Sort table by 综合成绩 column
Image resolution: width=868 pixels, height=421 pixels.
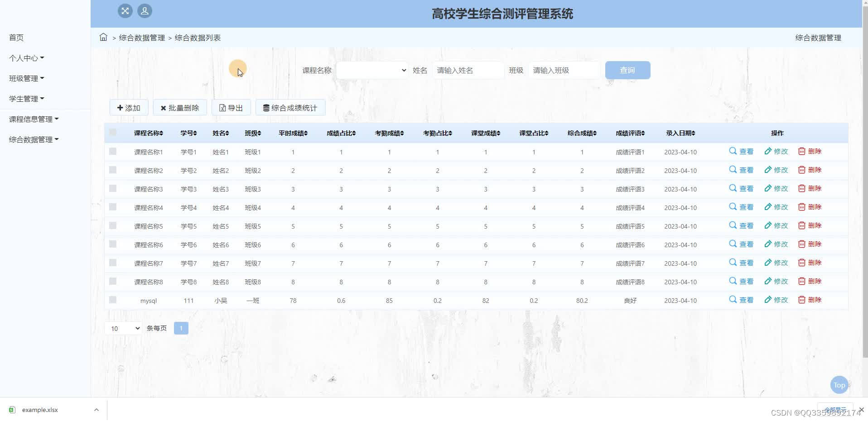tap(582, 133)
